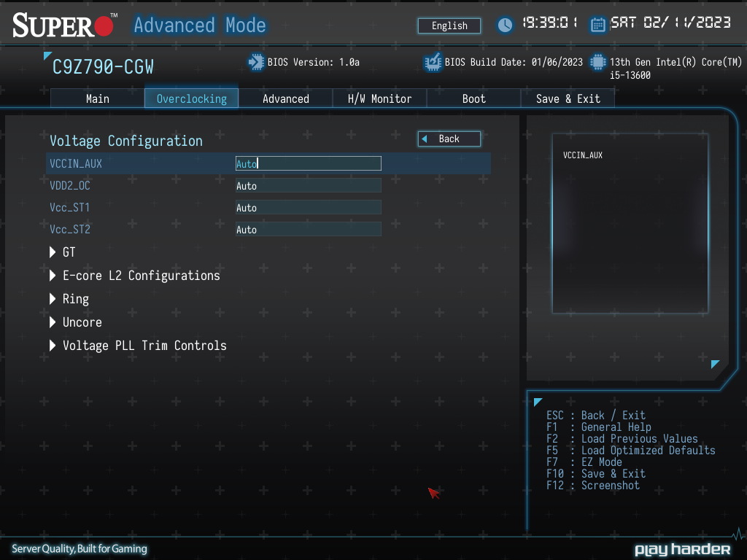
Task: Open the English language selector
Action: (449, 26)
